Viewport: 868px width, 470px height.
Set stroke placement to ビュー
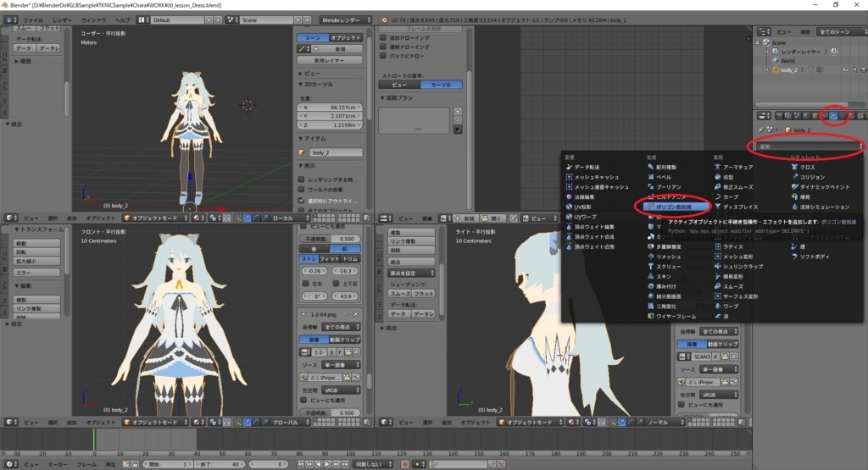point(399,85)
